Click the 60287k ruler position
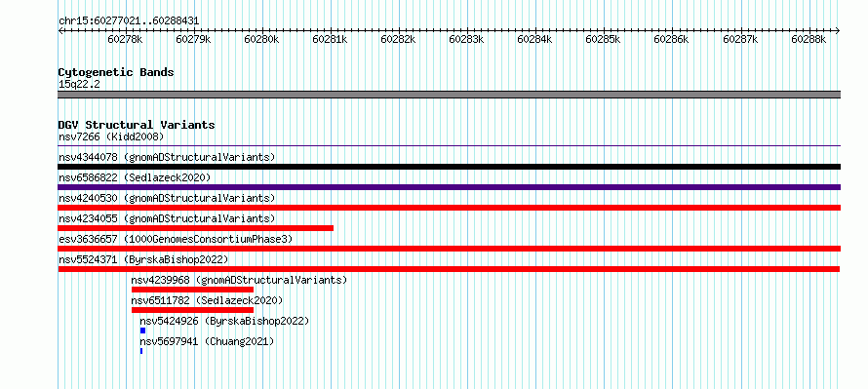The height and width of the screenshot is (389, 868). 740,39
